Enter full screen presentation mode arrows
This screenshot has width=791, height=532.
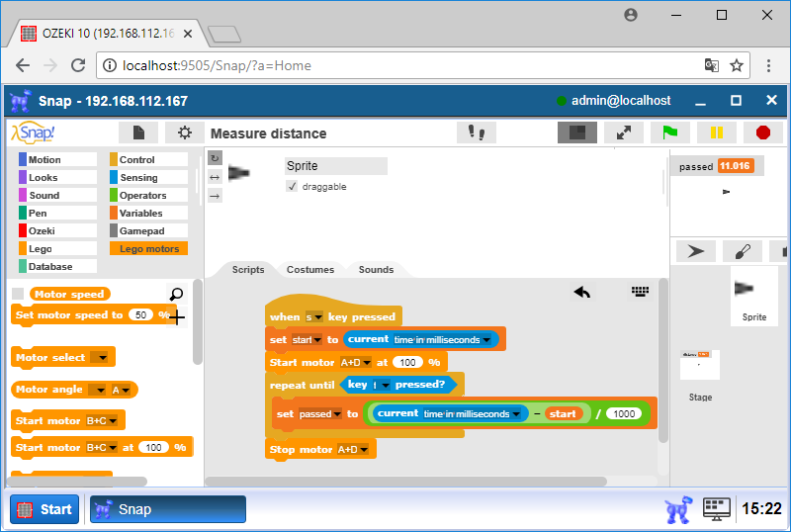click(624, 133)
